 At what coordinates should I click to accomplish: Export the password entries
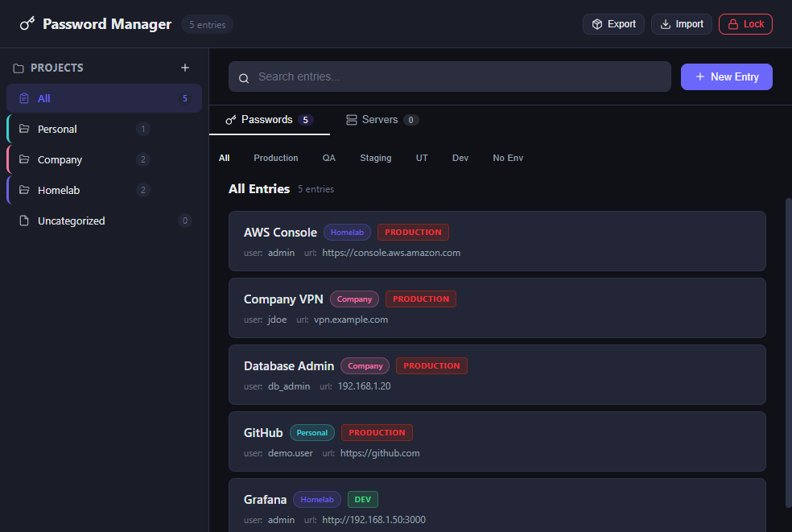613,24
